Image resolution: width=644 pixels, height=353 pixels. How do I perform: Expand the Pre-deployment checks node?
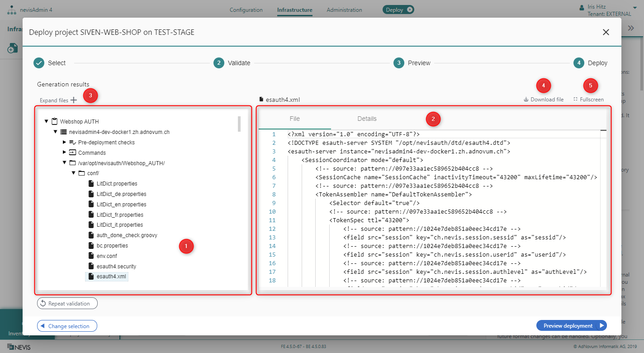coord(64,142)
